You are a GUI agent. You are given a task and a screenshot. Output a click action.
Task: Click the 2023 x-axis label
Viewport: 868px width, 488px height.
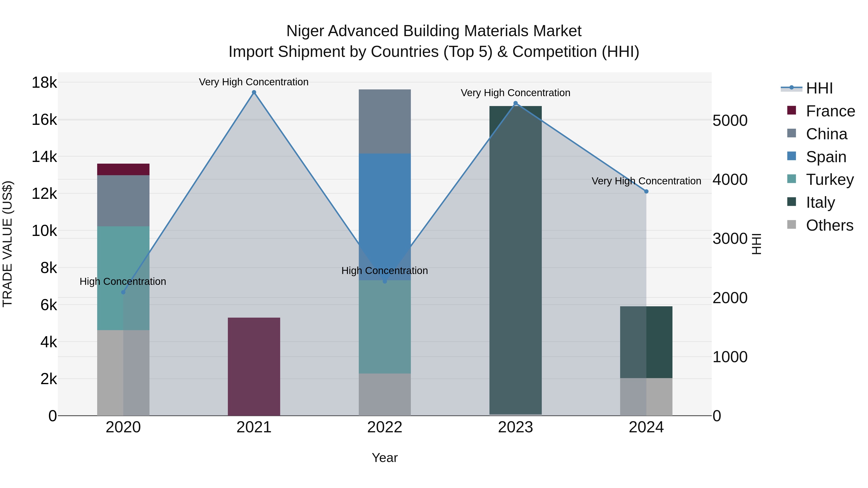click(515, 427)
